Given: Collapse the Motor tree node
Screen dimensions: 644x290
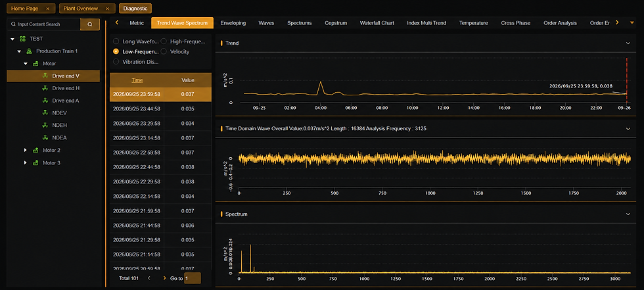Looking at the screenshot, I should point(26,64).
